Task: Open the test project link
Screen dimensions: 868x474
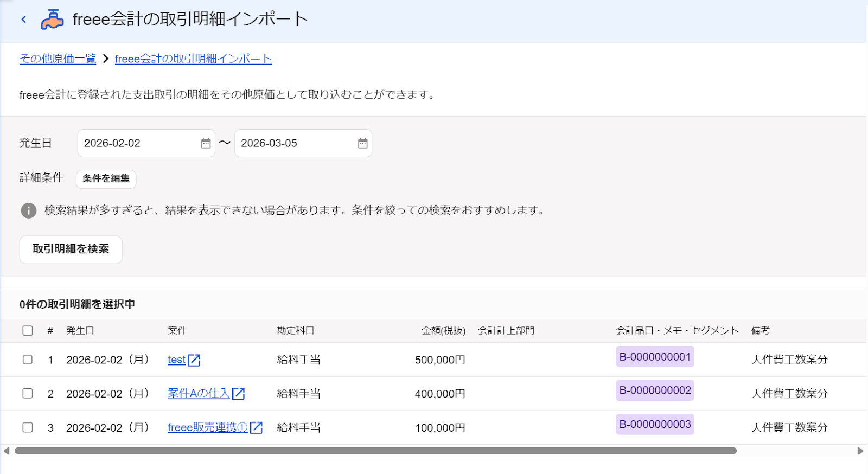Action: coord(177,360)
